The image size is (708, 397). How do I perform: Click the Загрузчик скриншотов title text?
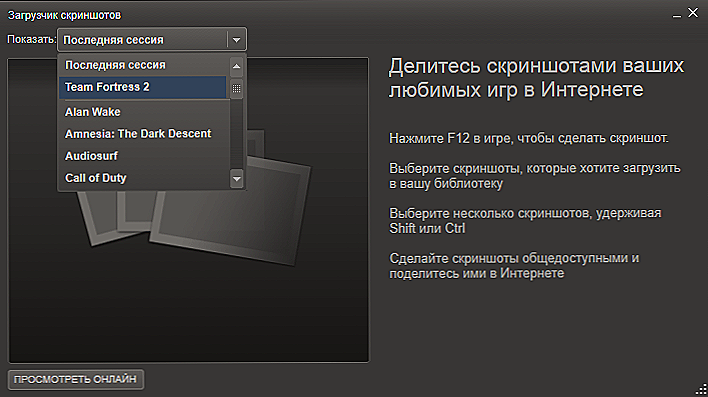pos(65,15)
